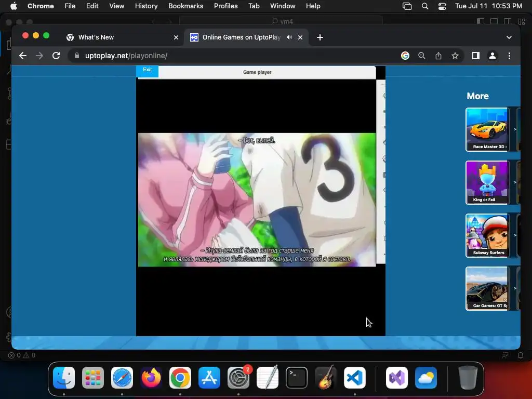Screen dimensions: 532x399
Task: Click VS Code notifications bell
Action: click(x=521, y=355)
